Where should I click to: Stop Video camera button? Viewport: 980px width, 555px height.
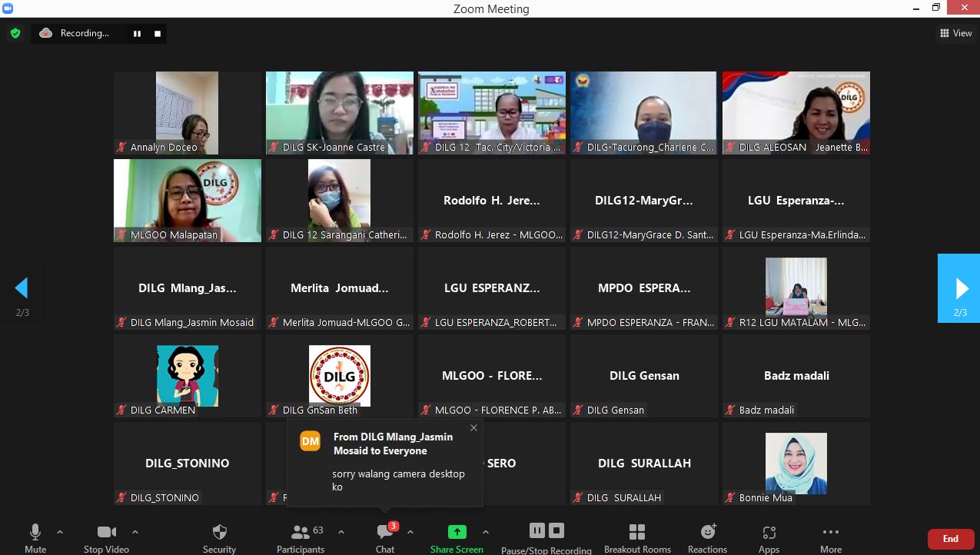(x=106, y=537)
